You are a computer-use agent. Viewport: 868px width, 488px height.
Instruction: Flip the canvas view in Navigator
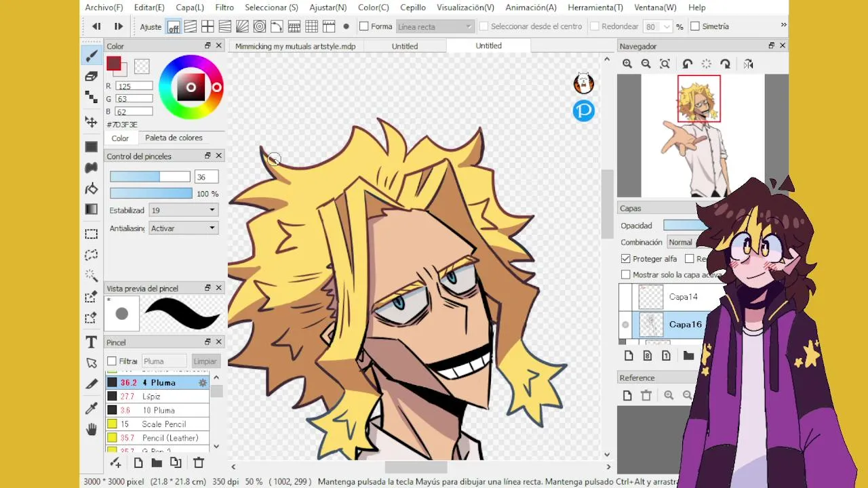coord(748,64)
